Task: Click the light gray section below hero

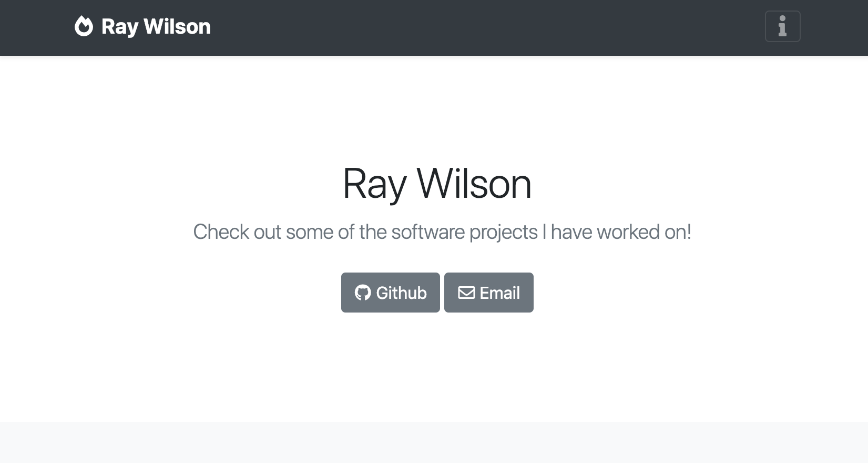Action: click(x=434, y=442)
